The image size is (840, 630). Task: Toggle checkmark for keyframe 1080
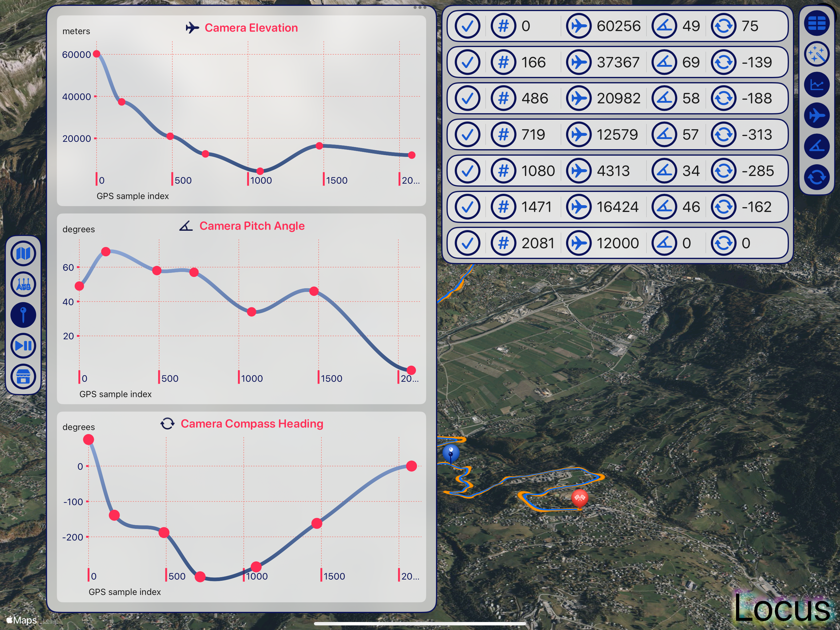[x=467, y=171]
